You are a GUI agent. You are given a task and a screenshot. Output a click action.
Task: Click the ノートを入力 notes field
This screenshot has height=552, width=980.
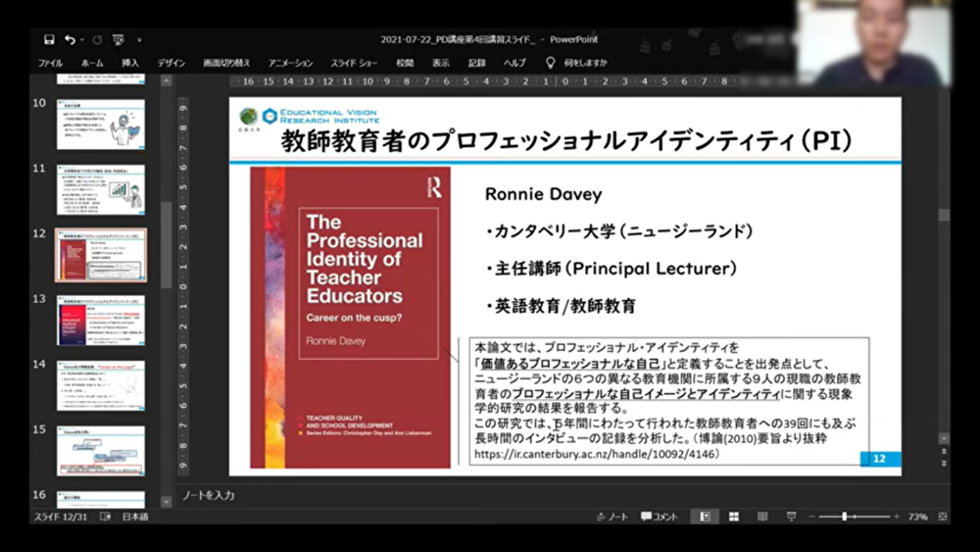click(x=209, y=495)
